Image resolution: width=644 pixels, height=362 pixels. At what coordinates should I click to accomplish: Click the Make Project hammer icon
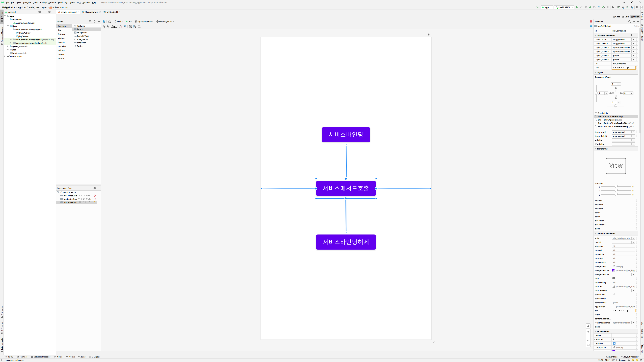tap(538, 7)
